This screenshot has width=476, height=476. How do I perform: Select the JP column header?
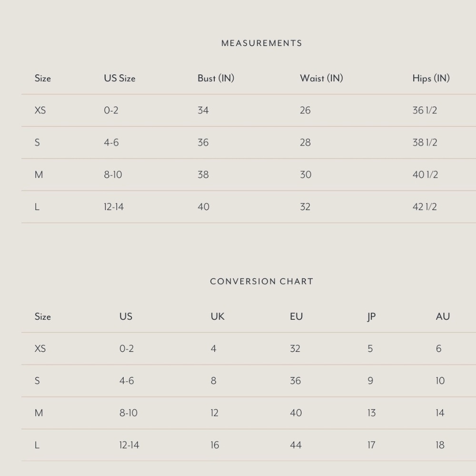coord(371,317)
